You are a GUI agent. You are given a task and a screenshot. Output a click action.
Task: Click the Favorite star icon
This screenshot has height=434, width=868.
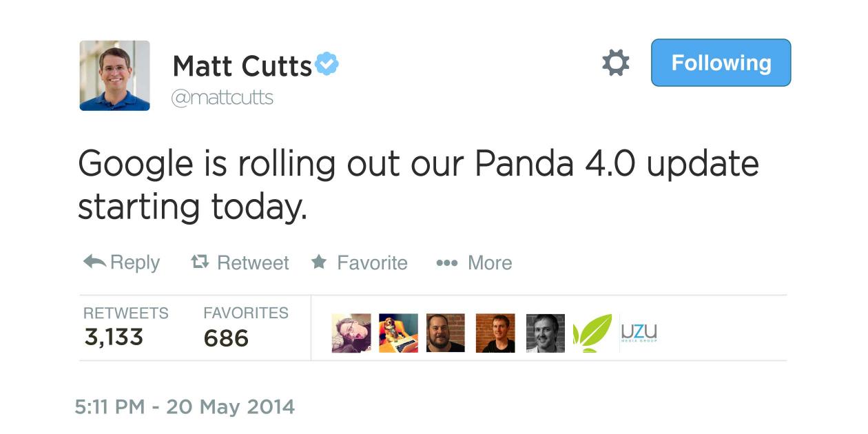click(319, 262)
